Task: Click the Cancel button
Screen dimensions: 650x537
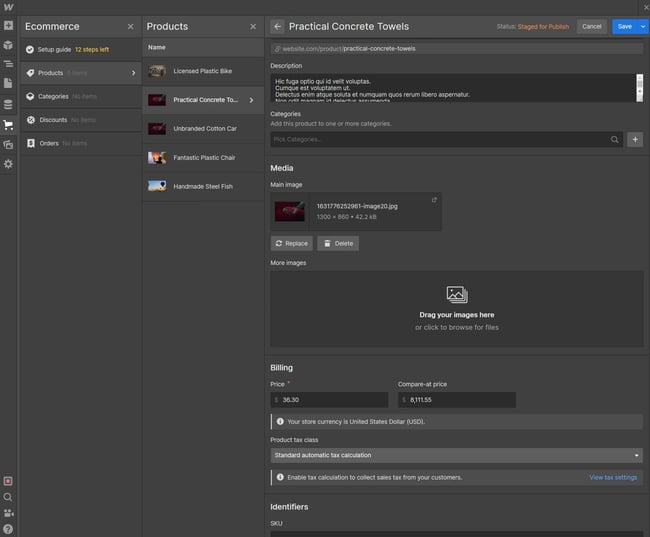Action: (x=592, y=26)
